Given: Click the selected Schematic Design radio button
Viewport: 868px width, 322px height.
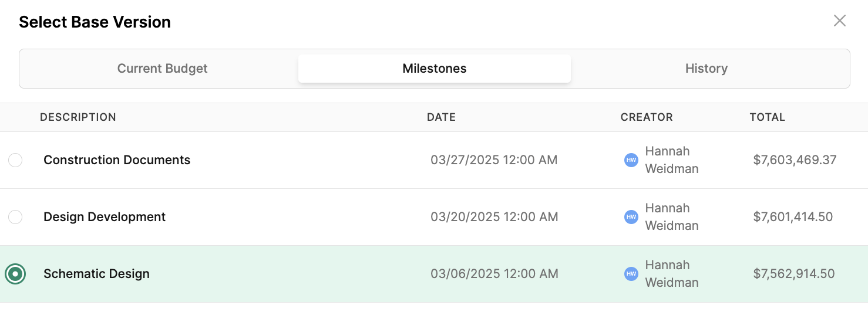Looking at the screenshot, I should pyautogui.click(x=15, y=274).
